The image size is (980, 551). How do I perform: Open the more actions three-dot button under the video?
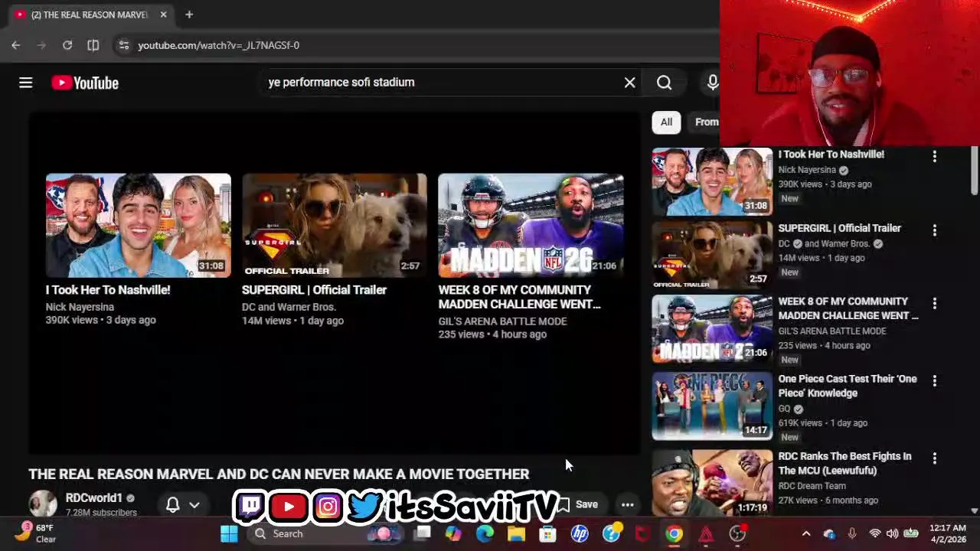[627, 504]
